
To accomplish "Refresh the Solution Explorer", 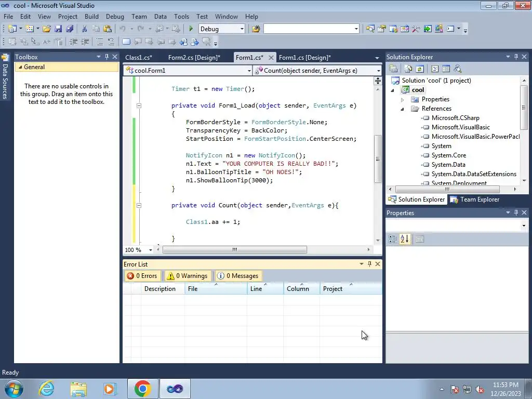I will pos(420,69).
